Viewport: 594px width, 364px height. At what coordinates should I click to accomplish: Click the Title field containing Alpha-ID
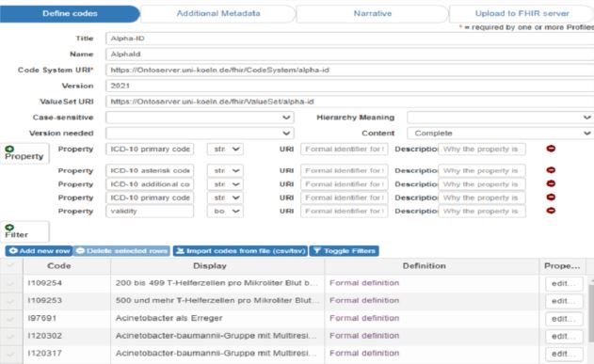point(349,39)
